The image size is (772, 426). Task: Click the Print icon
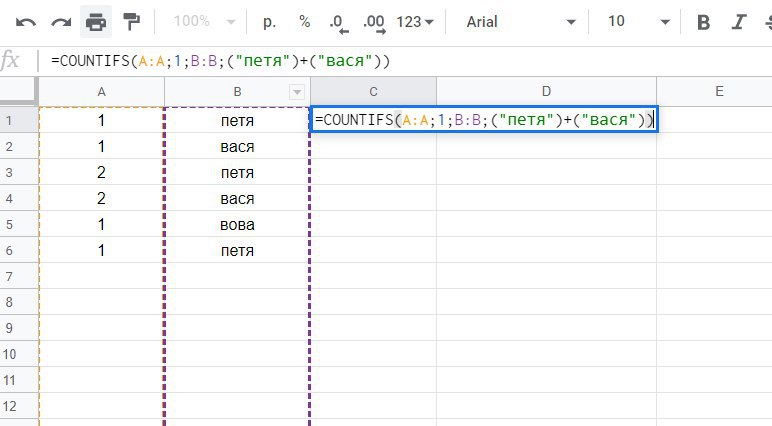(96, 22)
